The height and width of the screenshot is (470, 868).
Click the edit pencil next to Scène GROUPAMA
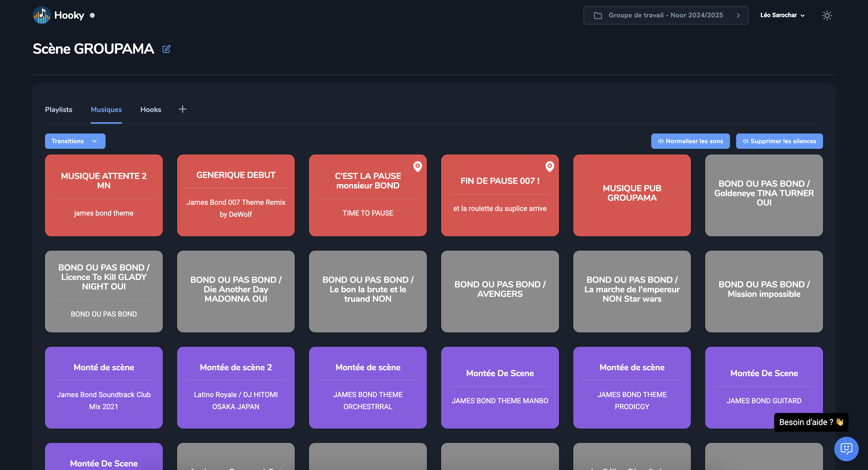(x=166, y=49)
